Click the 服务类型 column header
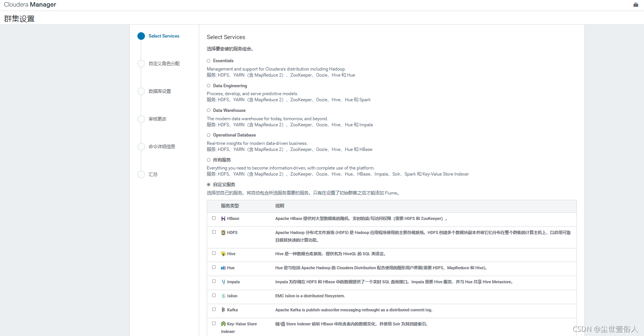Image resolution: width=644 pixels, height=336 pixels. click(230, 206)
